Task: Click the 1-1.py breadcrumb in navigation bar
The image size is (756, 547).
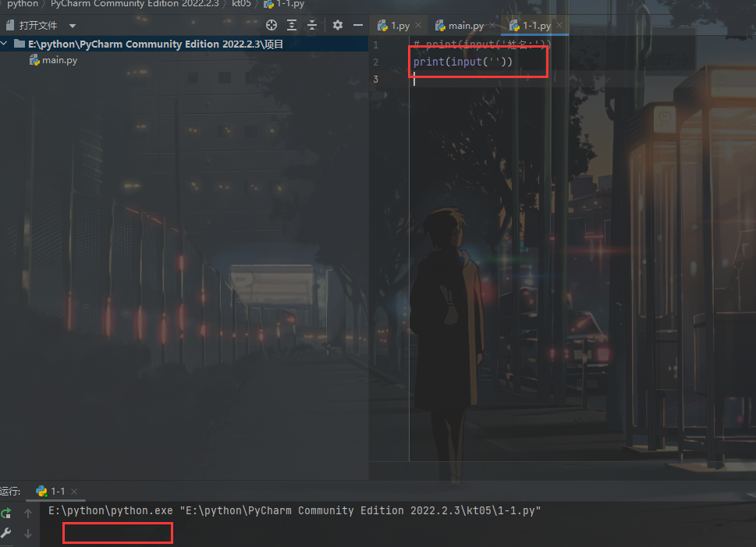Action: pyautogui.click(x=285, y=4)
